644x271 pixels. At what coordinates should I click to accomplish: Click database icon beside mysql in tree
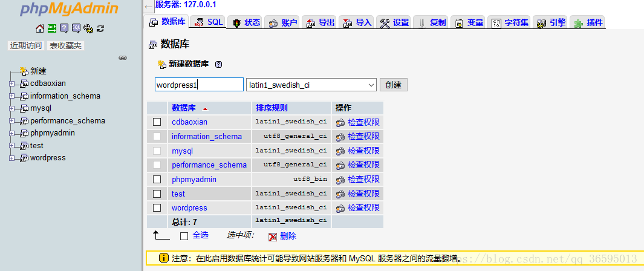[24, 109]
